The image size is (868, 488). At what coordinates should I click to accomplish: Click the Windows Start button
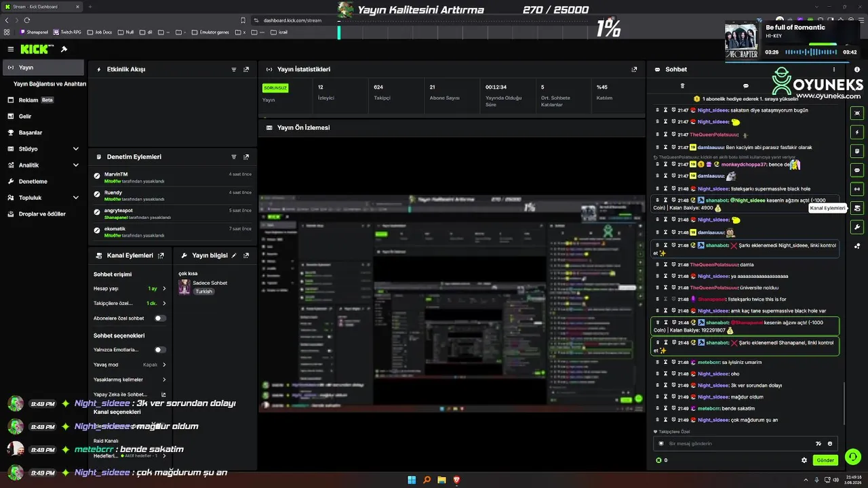click(x=412, y=481)
